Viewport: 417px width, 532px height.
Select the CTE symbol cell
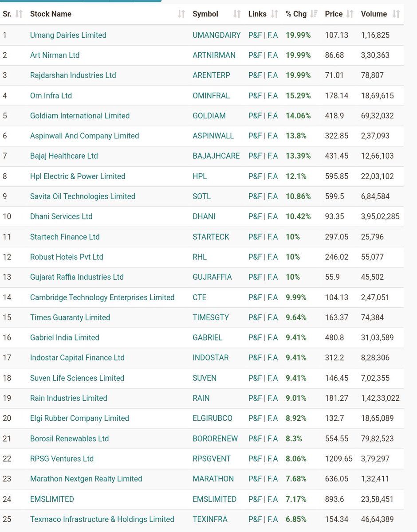tap(200, 297)
